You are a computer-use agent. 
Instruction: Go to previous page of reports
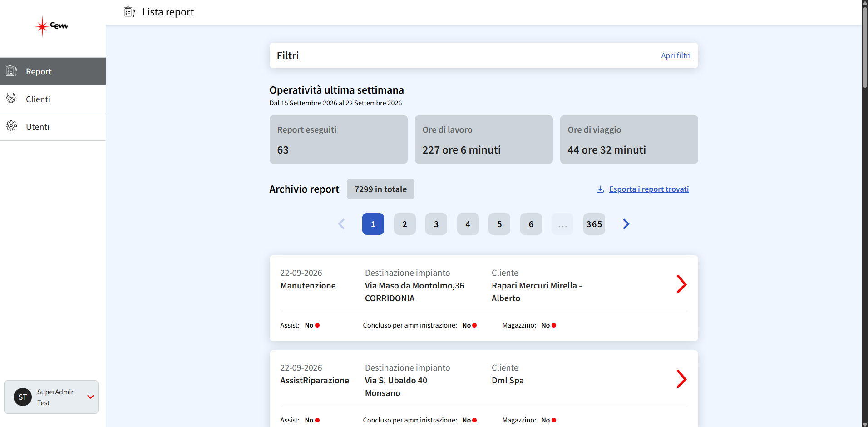pos(341,224)
